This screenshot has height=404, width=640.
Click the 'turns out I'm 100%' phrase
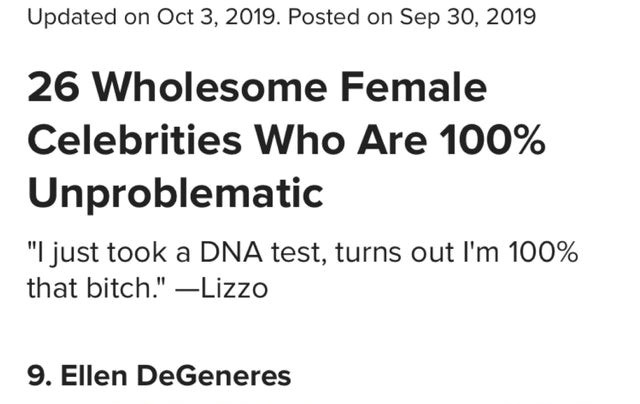coord(456,252)
